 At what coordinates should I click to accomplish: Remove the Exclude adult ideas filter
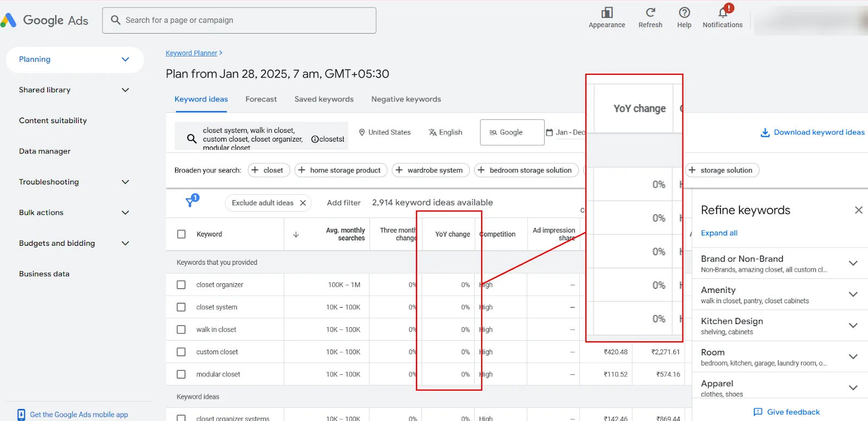[303, 203]
